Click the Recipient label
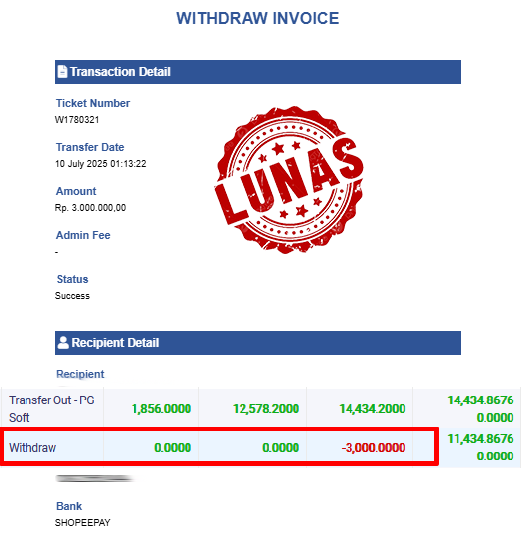 80,374
